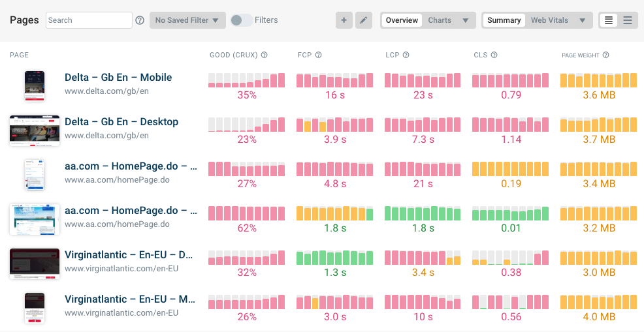Click the Search input field
Image resolution: width=644 pixels, height=332 pixels.
click(89, 20)
